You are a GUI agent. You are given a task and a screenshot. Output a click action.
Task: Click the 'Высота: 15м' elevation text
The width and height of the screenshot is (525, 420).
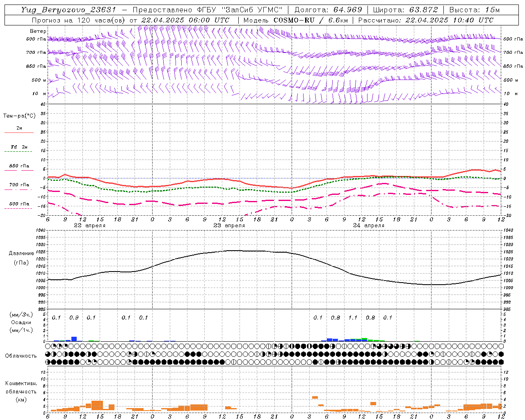[x=475, y=10]
